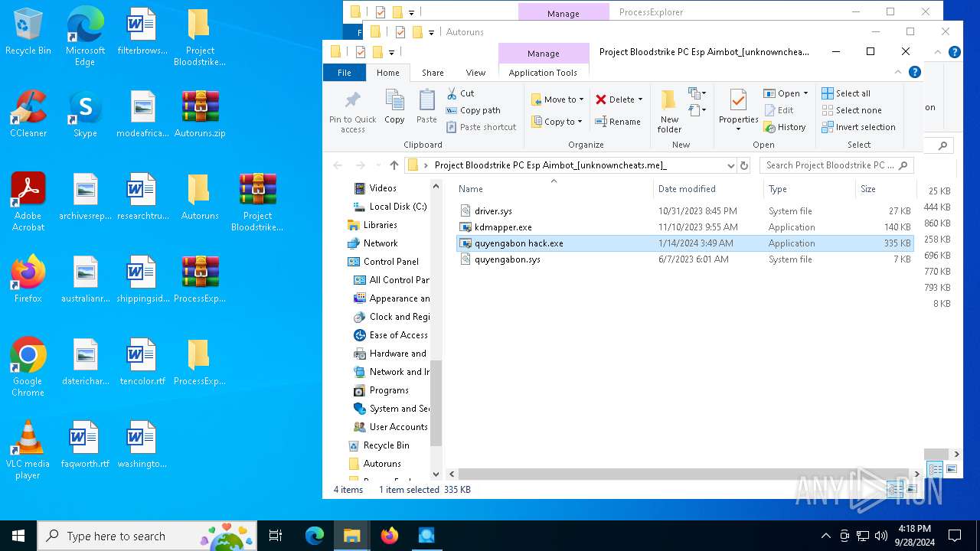The width and height of the screenshot is (980, 551).
Task: Select VLC media player desktop icon
Action: tap(28, 451)
